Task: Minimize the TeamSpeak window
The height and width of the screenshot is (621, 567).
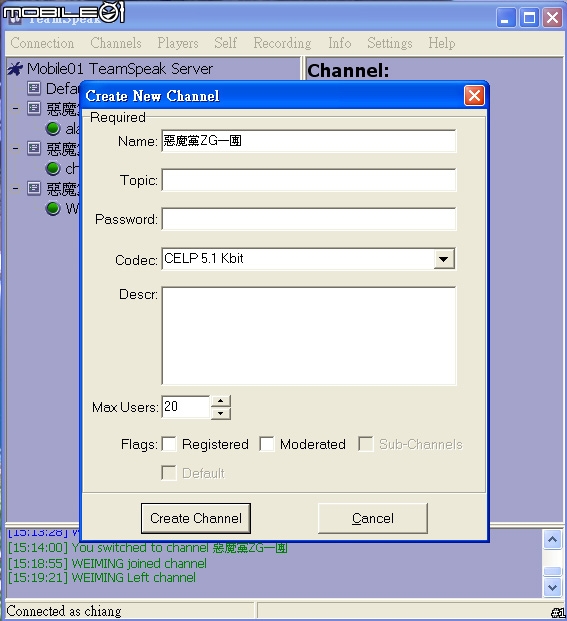Action: (506, 18)
